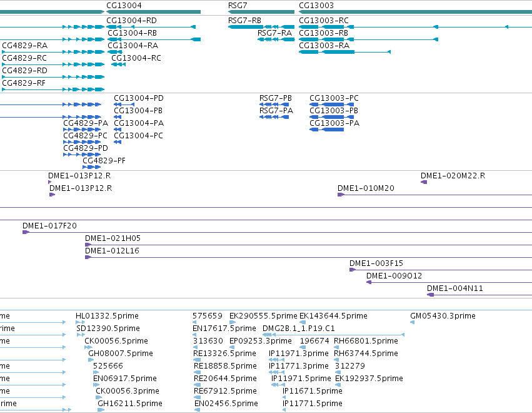Viewport: 532px width, 413px height.
Task: Select the CG4829-RC transcript label
Action: (24, 58)
